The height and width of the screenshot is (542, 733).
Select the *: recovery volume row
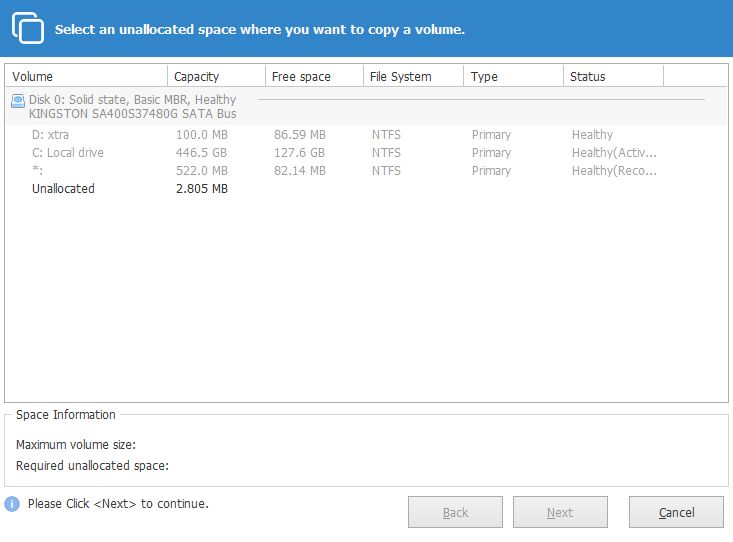coord(366,171)
